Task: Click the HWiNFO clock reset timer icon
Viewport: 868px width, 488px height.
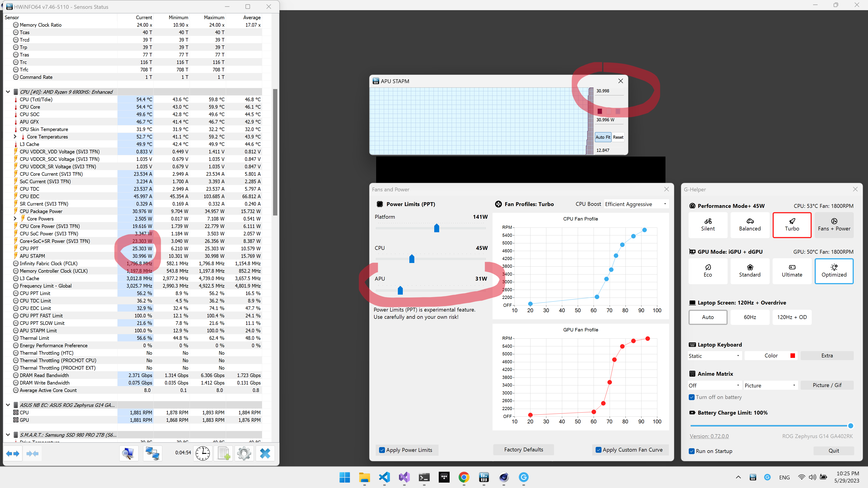Action: [203, 453]
